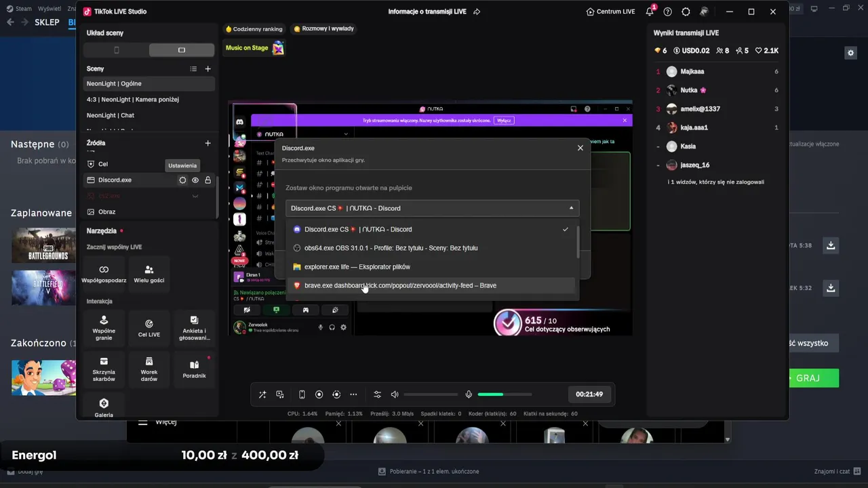
Task: Open Współgospodarz co-host tool
Action: (x=104, y=273)
